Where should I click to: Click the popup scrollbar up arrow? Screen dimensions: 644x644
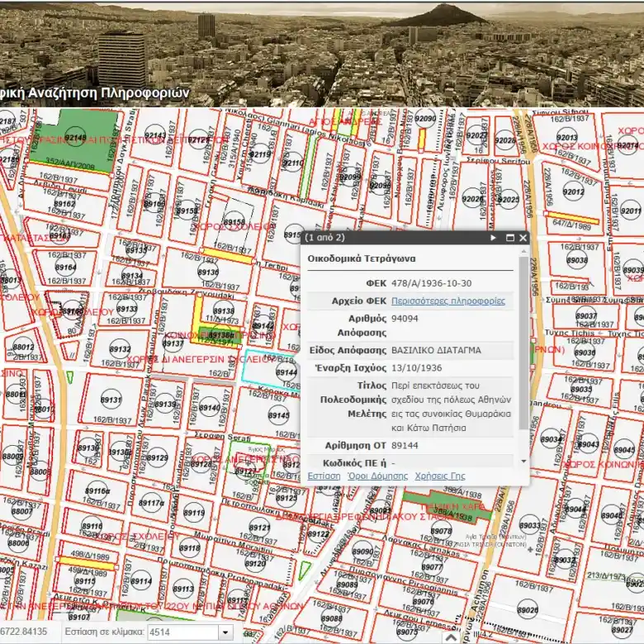pyautogui.click(x=523, y=251)
